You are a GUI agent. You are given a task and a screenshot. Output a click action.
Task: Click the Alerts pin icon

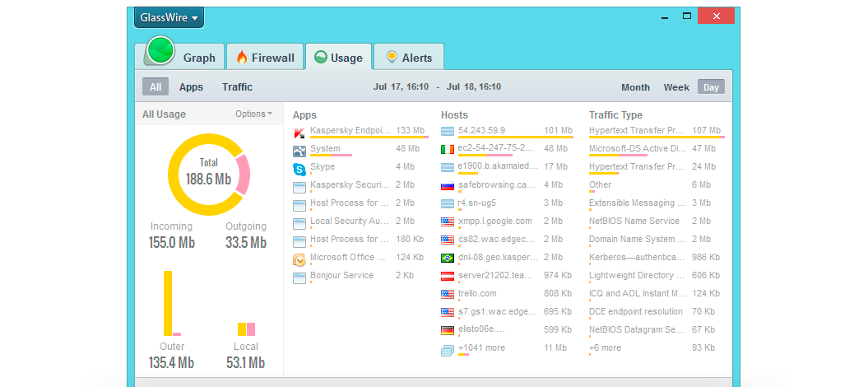(392, 57)
